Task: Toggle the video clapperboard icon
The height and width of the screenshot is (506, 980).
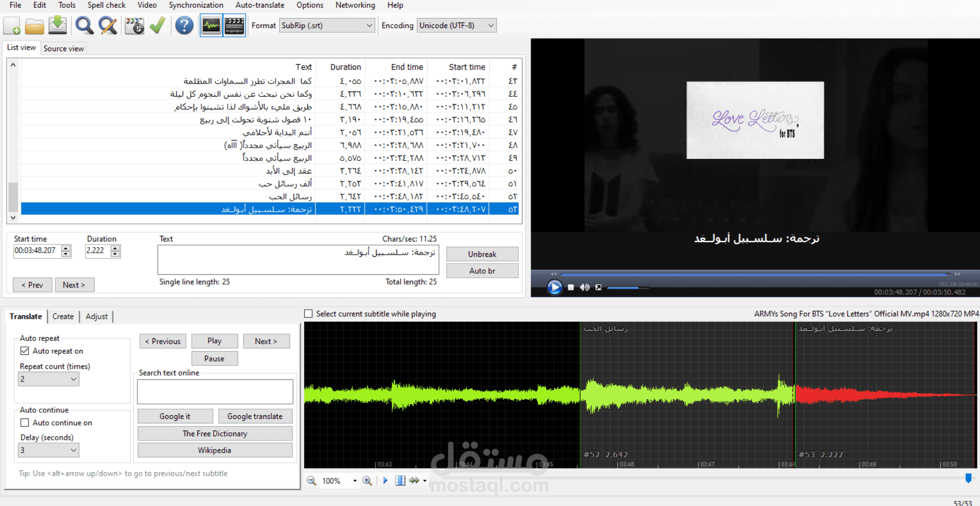Action: click(x=235, y=25)
